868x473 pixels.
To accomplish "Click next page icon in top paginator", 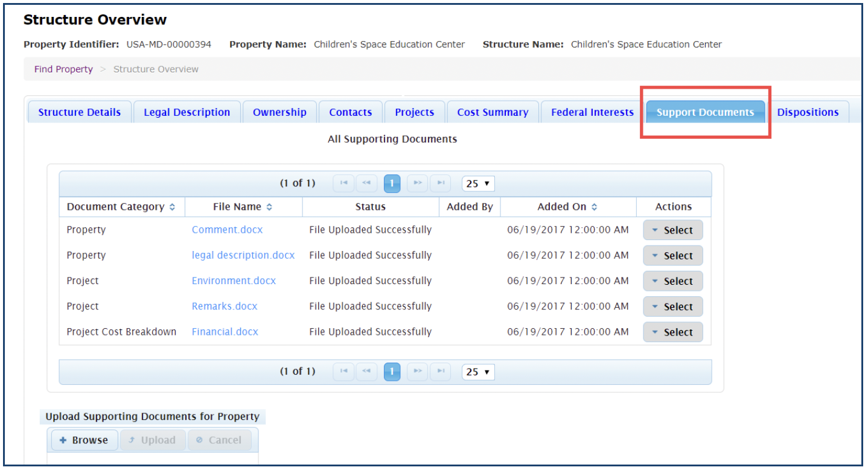I will click(x=417, y=183).
